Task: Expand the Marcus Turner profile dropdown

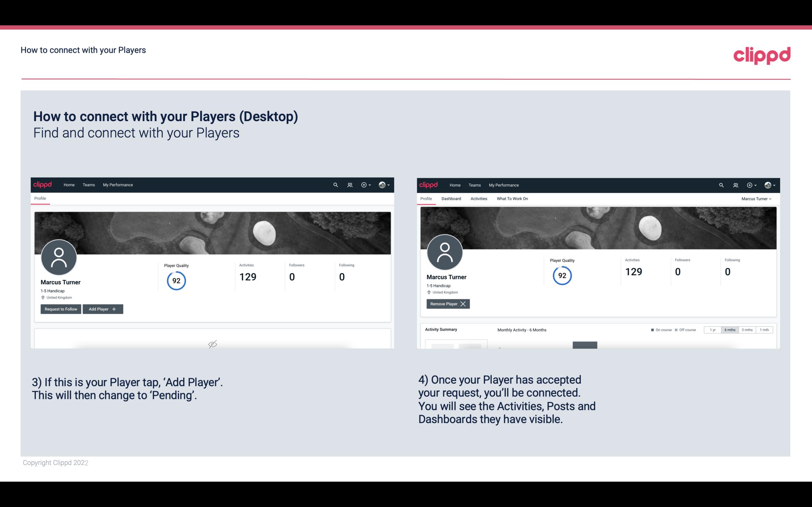Action: [x=757, y=199]
